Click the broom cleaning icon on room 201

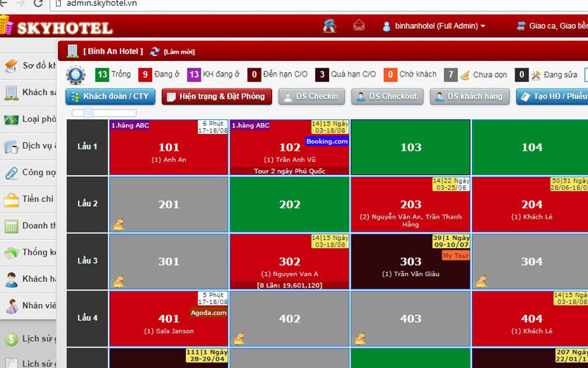coord(118,224)
